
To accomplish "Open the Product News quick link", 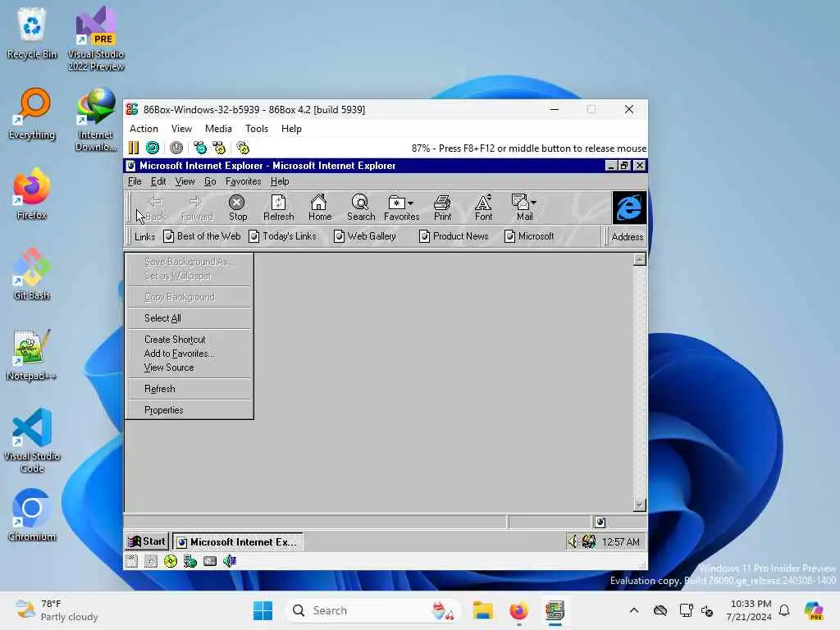I will pyautogui.click(x=454, y=236).
